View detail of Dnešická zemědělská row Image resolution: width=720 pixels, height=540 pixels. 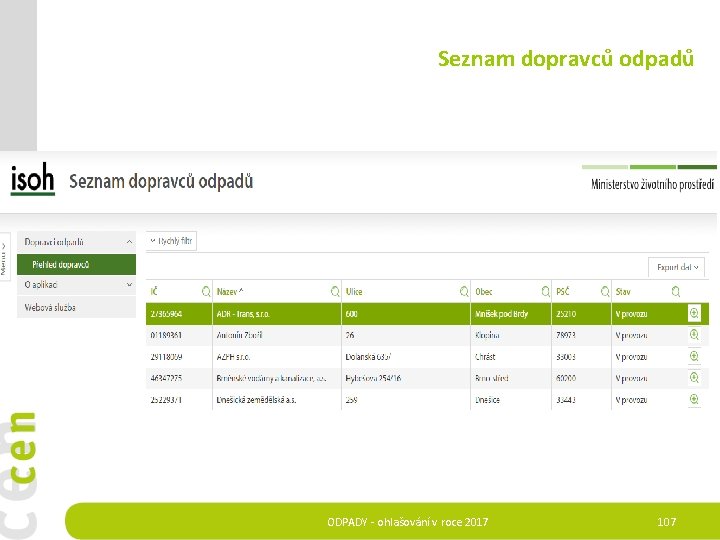(x=694, y=399)
